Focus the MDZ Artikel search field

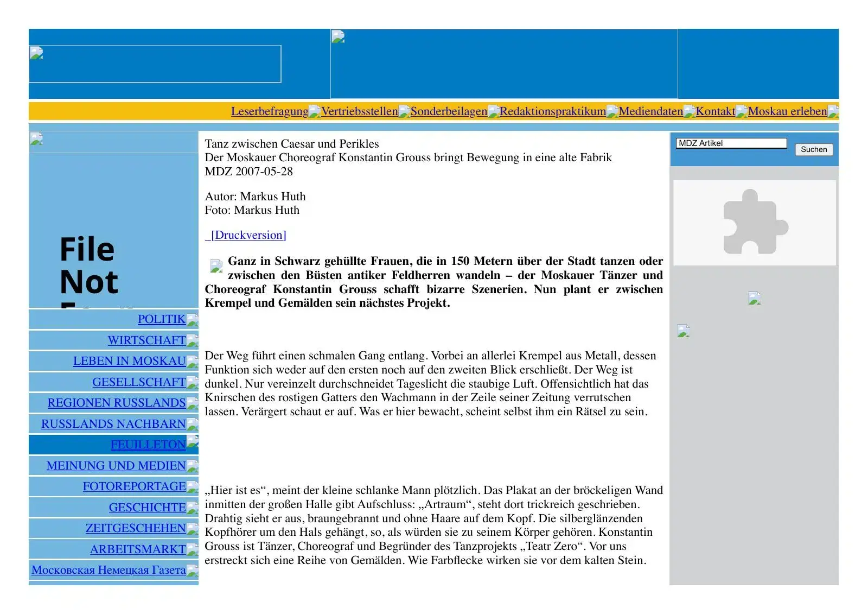pos(731,143)
